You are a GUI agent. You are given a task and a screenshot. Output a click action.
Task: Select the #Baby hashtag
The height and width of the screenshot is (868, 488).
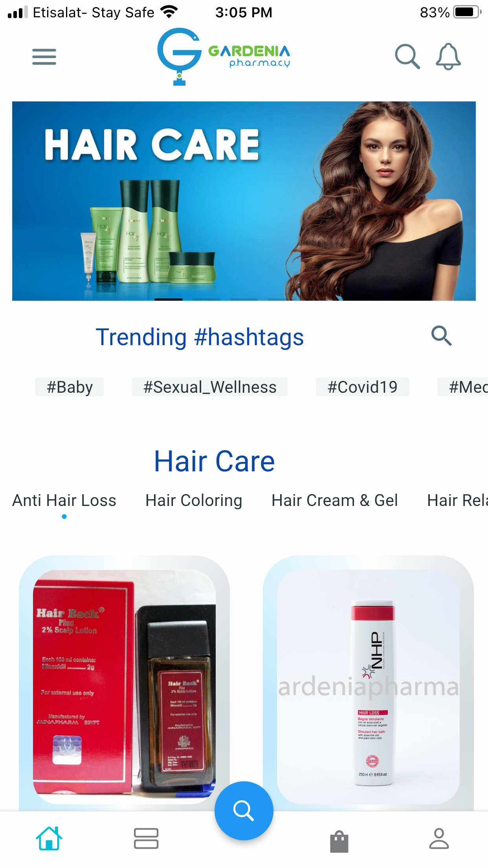70,387
